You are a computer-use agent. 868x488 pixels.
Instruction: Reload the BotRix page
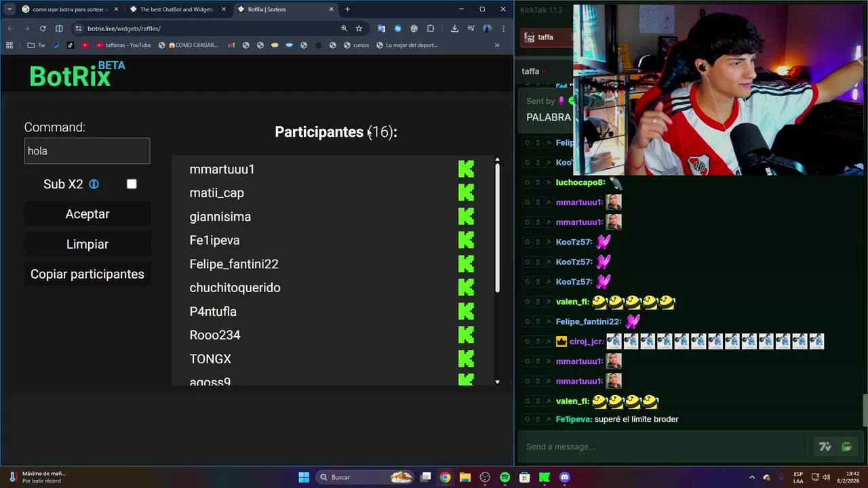43,28
